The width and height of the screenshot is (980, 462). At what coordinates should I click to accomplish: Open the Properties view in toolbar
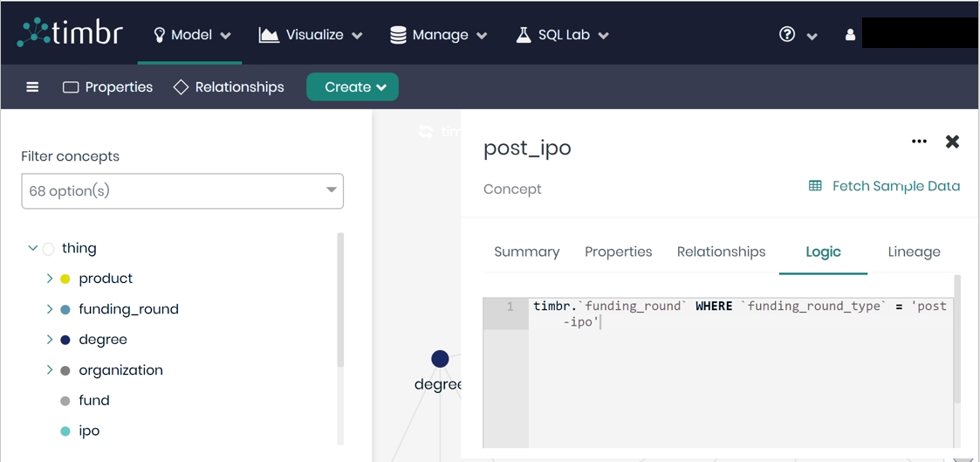click(107, 87)
